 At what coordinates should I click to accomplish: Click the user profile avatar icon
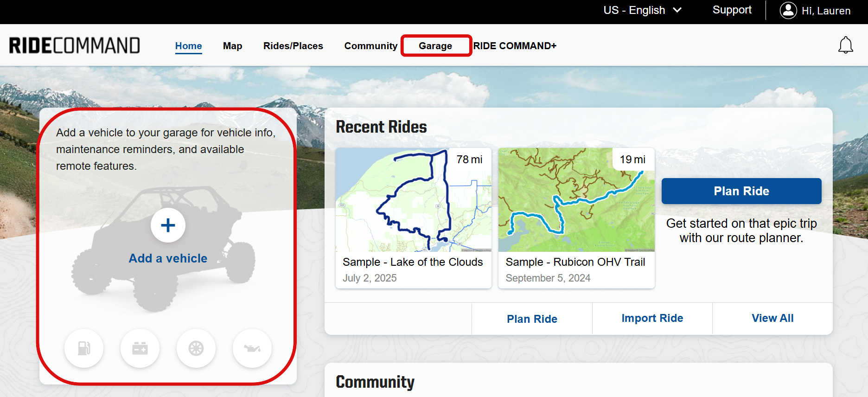click(788, 10)
